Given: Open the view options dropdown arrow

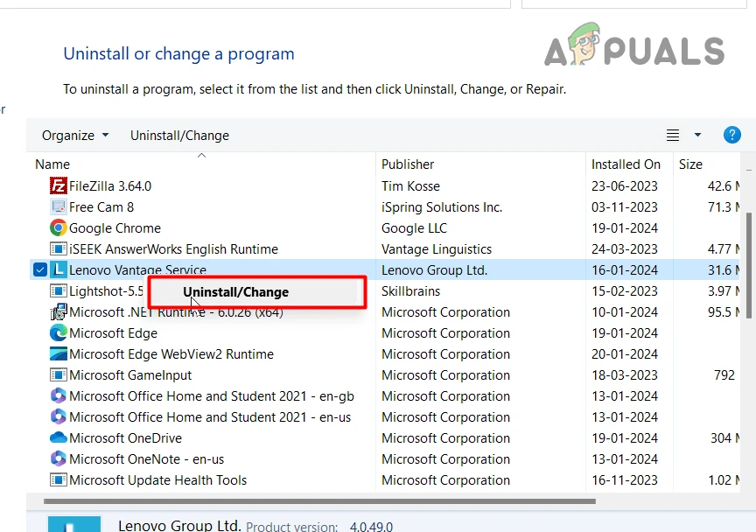Looking at the screenshot, I should (x=697, y=135).
